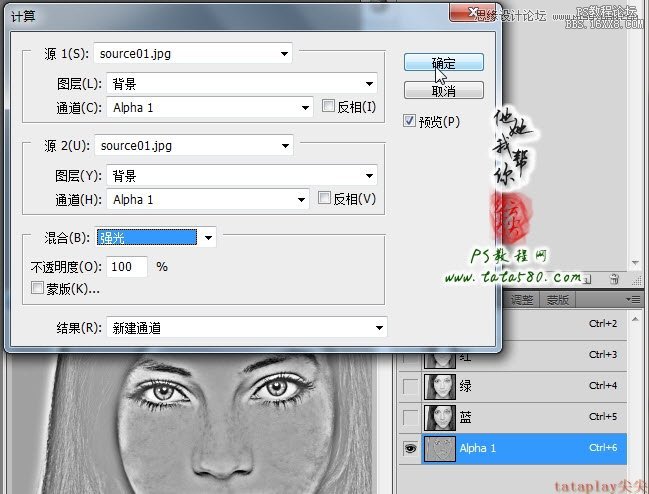Select the Alpha 1 channel name
649x494 pixels.
pyautogui.click(x=478, y=448)
